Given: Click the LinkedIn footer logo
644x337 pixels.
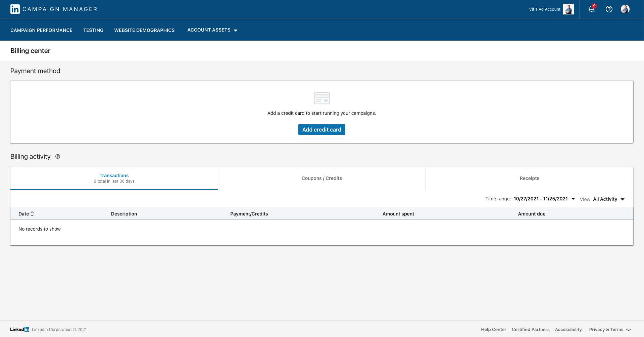Looking at the screenshot, I should (x=19, y=329).
